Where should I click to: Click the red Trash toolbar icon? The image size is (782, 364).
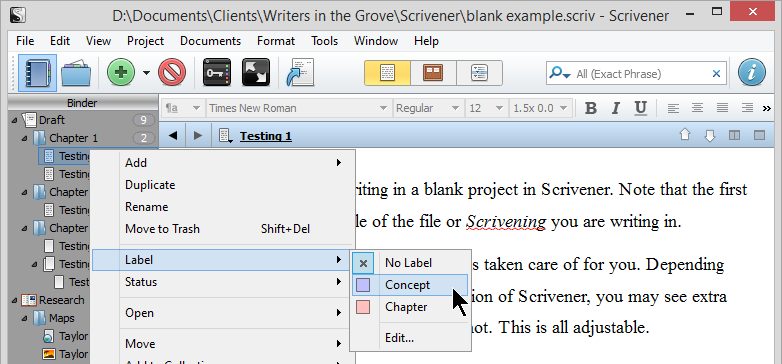pyautogui.click(x=172, y=73)
